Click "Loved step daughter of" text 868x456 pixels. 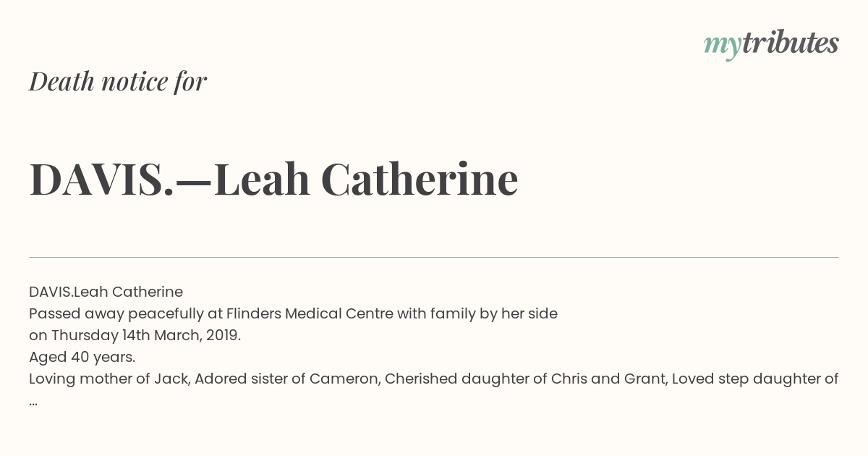tap(755, 379)
